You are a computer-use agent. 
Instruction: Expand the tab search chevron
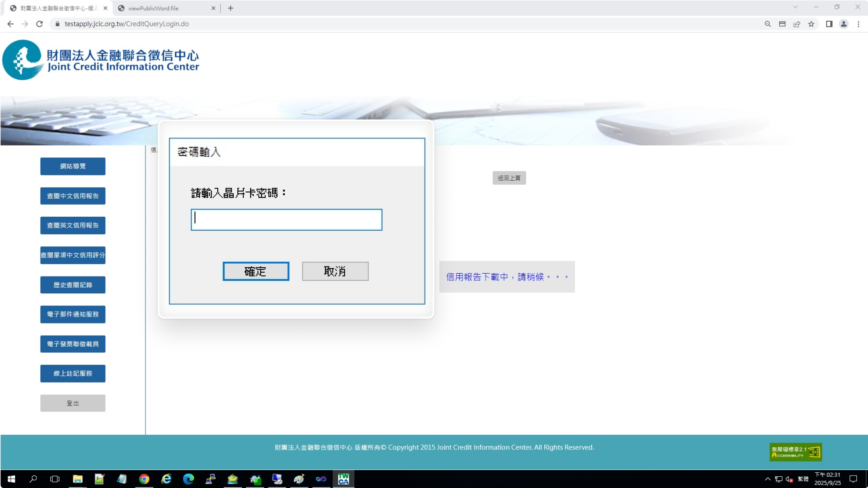[795, 7]
